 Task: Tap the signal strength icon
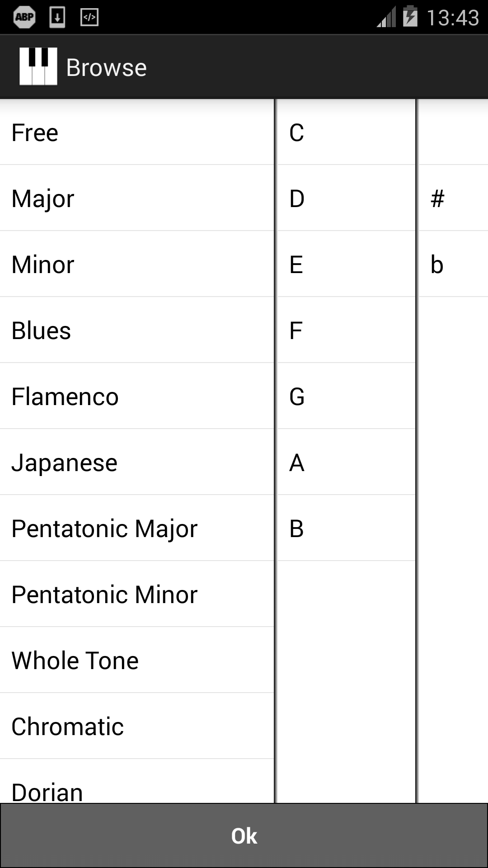[386, 18]
